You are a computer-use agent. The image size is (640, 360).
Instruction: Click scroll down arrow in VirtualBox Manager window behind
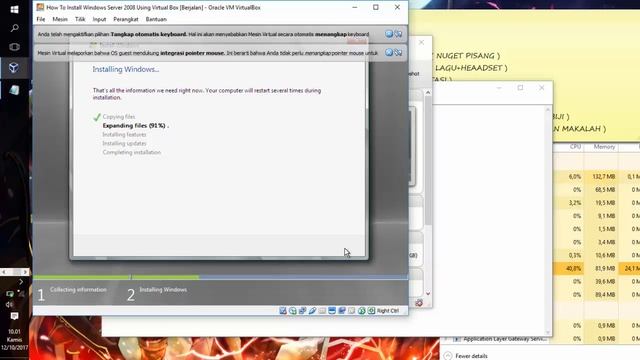tap(428, 293)
